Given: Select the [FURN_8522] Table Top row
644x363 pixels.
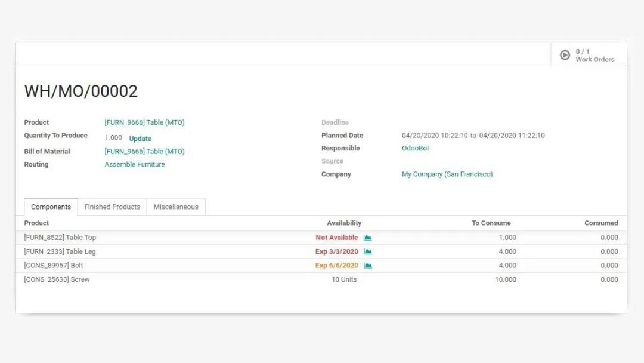Looking at the screenshot, I should click(321, 238).
